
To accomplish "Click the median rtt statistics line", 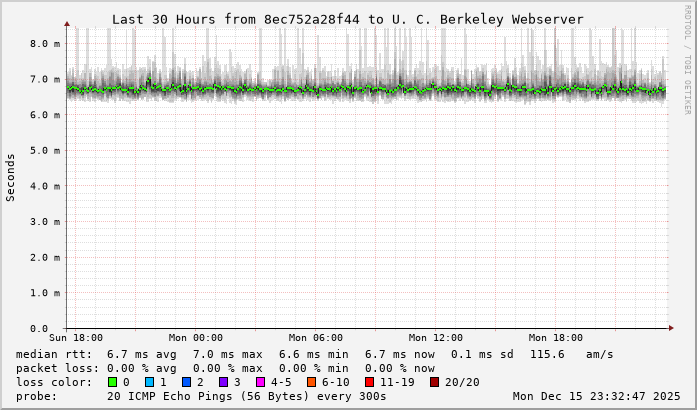I will [x=315, y=354].
